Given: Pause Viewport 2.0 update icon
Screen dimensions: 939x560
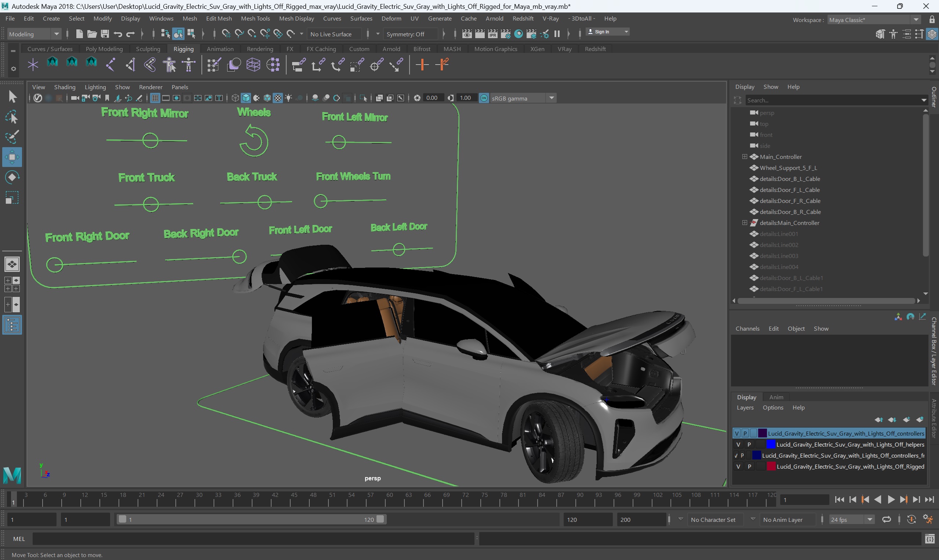Looking at the screenshot, I should [557, 34].
